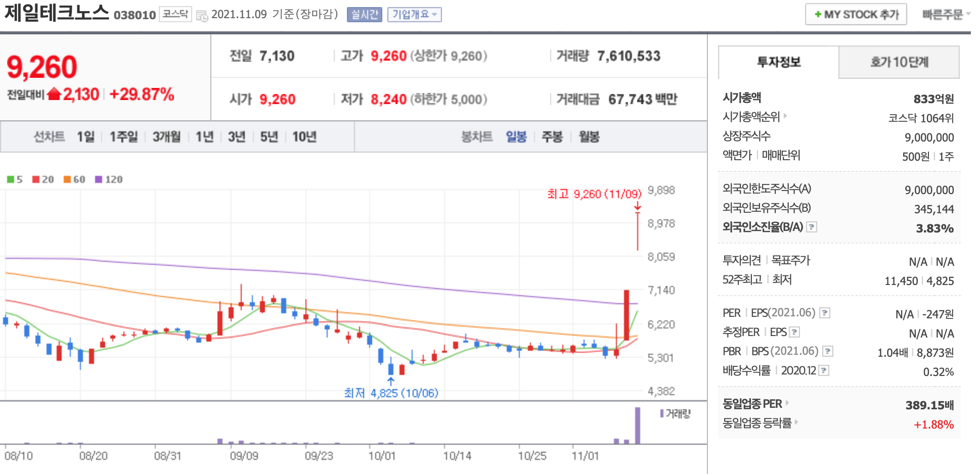Click 외국인보유주식수 value 345,144
The width and height of the screenshot is (980, 474).
(x=934, y=209)
